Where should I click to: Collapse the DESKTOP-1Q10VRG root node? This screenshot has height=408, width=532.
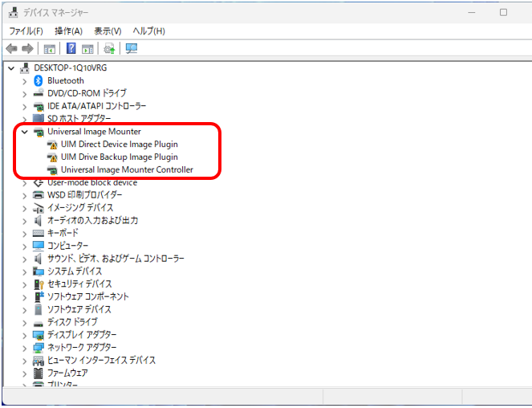click(11, 68)
